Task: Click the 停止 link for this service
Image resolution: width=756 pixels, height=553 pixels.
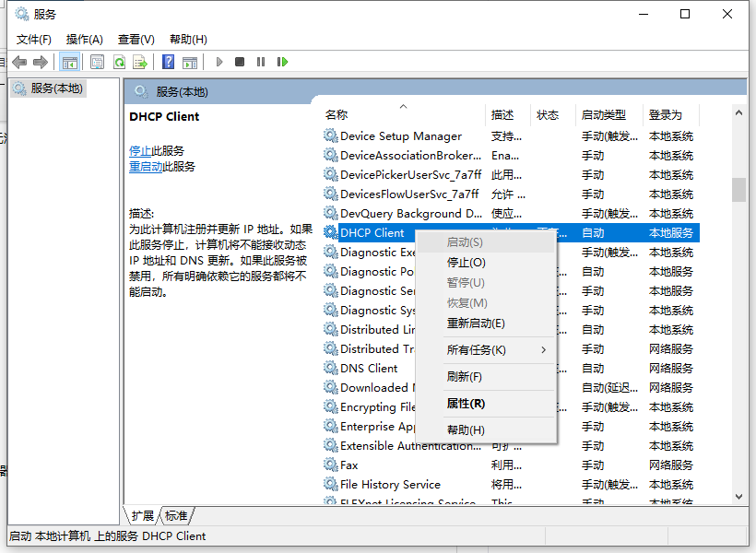Action: (x=140, y=150)
